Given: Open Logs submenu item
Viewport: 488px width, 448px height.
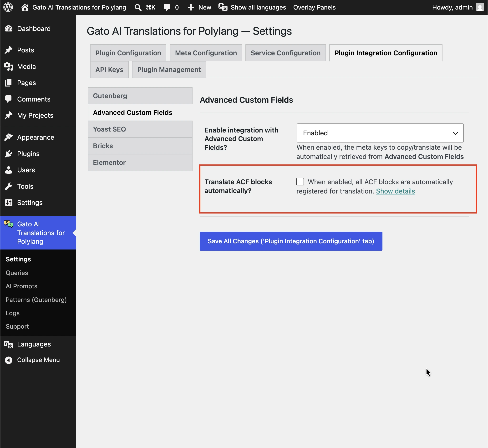Looking at the screenshot, I should pyautogui.click(x=13, y=313).
